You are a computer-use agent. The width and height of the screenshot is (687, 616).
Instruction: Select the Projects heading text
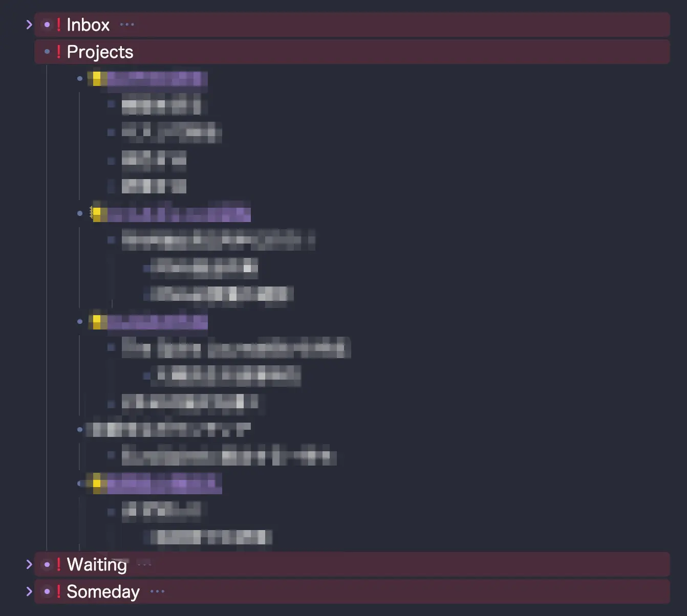(x=100, y=52)
